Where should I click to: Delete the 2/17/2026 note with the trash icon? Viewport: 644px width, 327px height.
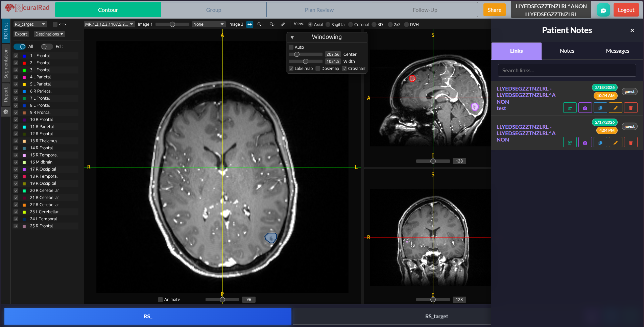[x=630, y=142]
